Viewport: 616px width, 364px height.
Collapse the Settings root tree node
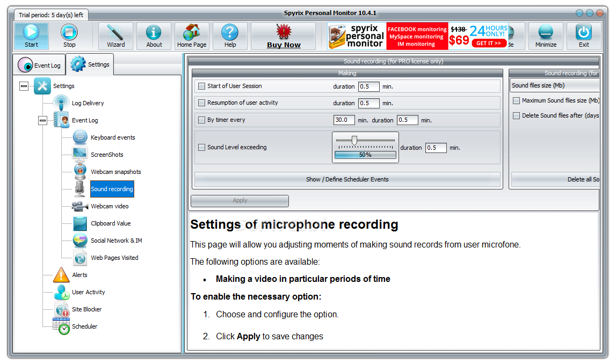tap(24, 86)
